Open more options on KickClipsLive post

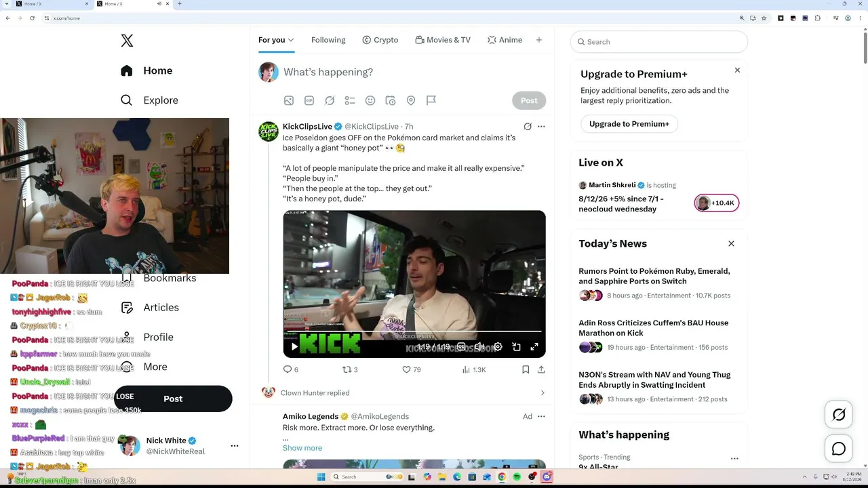(541, 127)
